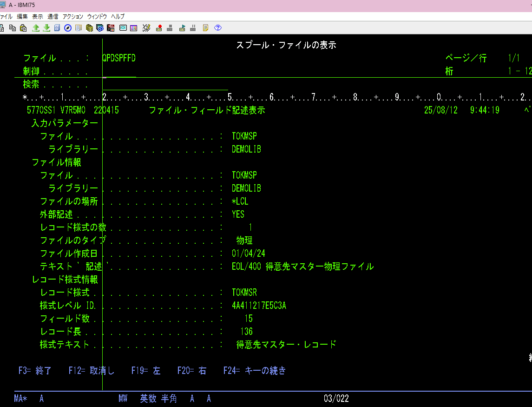Click the partially visible print screen icon

(x=2, y=28)
